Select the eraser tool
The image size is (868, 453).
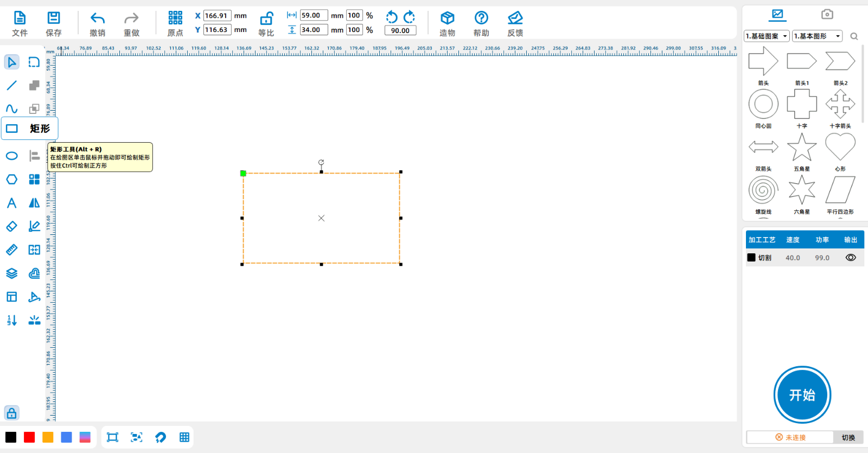coord(12,226)
